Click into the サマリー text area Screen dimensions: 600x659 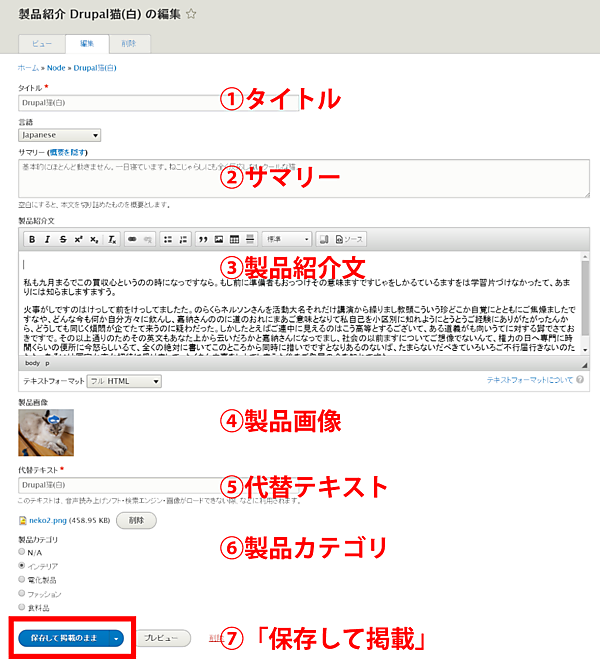coord(304,178)
